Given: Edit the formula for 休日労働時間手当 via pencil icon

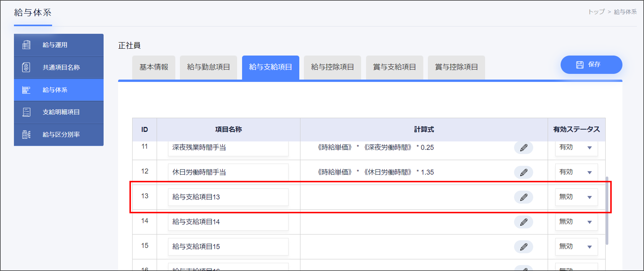Looking at the screenshot, I should click(524, 172).
